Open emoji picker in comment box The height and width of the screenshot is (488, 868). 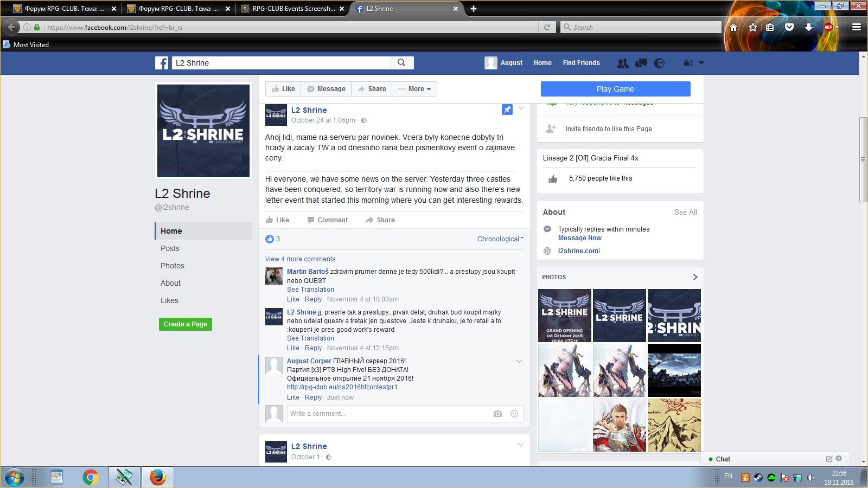point(514,414)
